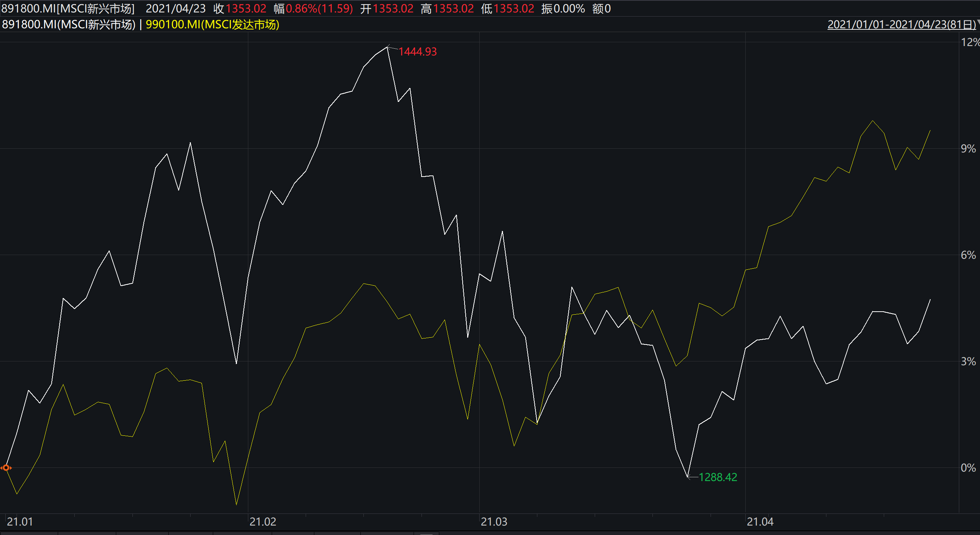
Task: Click the 6% label on percentage axis
Action: [x=968, y=255]
